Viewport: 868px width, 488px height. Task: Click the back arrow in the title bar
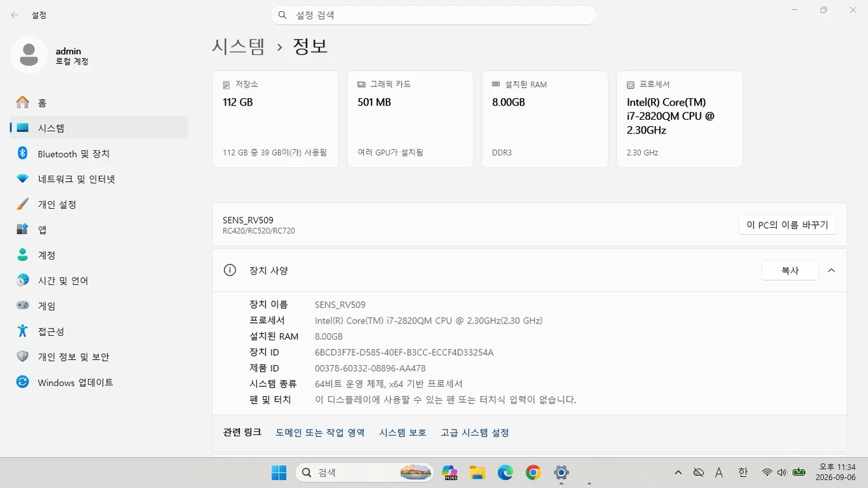coord(15,15)
